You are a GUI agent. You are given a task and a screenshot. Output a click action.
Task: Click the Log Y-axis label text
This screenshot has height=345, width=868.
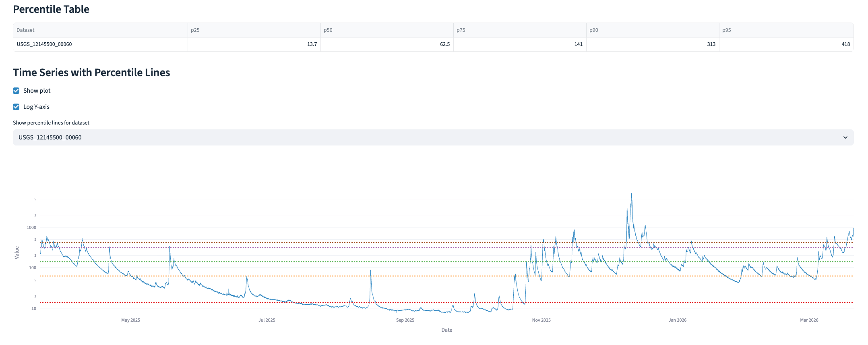(36, 107)
